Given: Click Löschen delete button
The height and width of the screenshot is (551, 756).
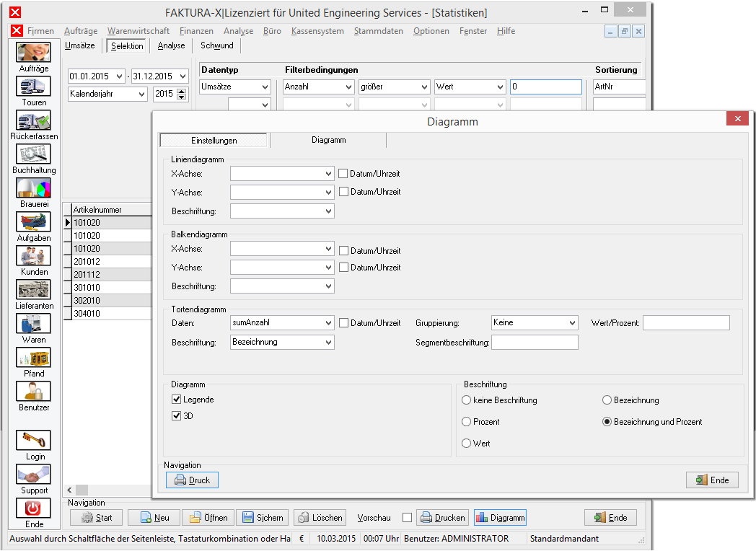Looking at the screenshot, I should coord(320,518).
